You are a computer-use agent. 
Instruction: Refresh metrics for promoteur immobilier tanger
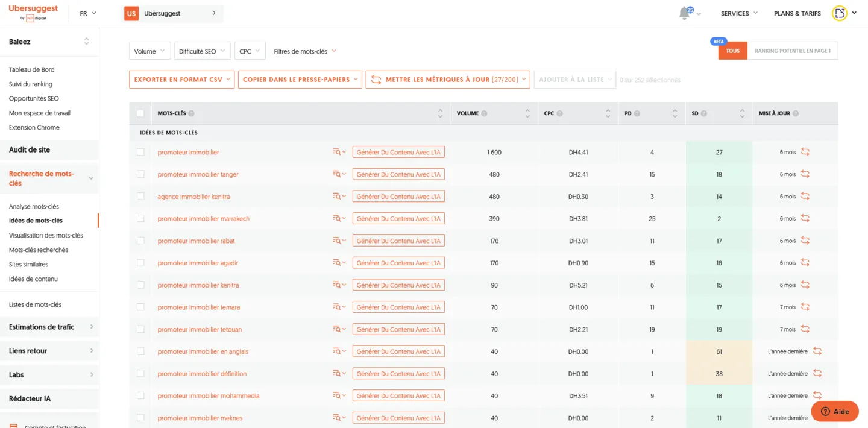point(805,174)
